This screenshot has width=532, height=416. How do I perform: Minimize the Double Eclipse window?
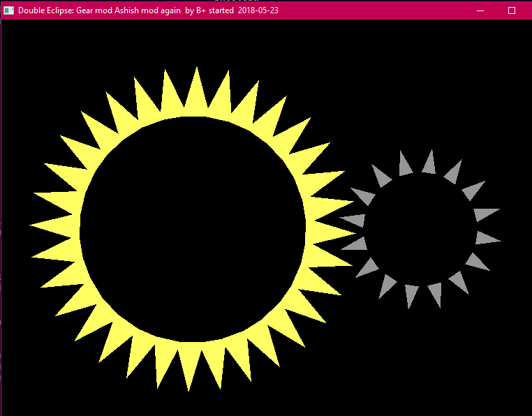tap(480, 10)
